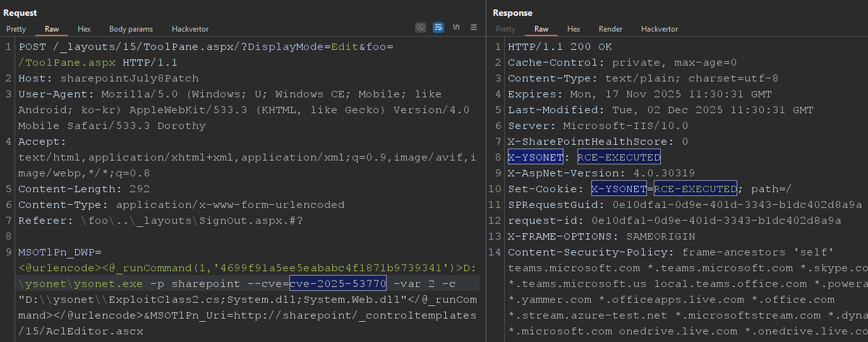Switch Request view to Pretty tab
868x342 pixels.
click(x=16, y=29)
